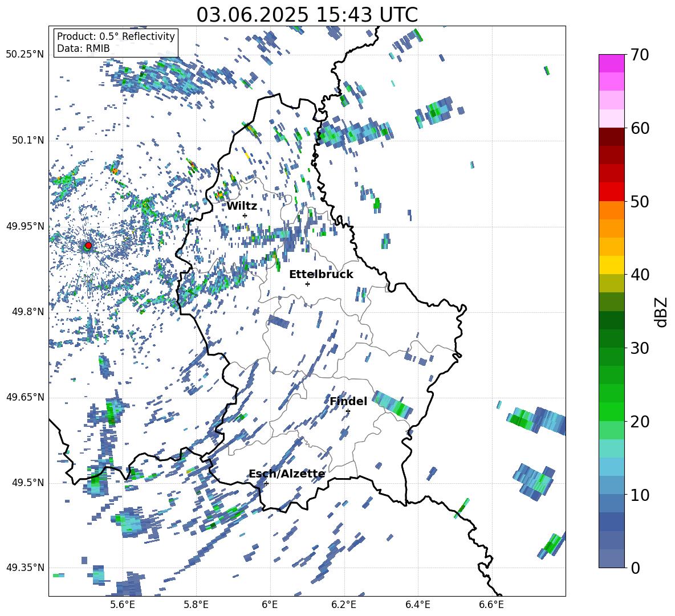
Task: Click the 6.4°E longitude label
Action: (x=418, y=605)
